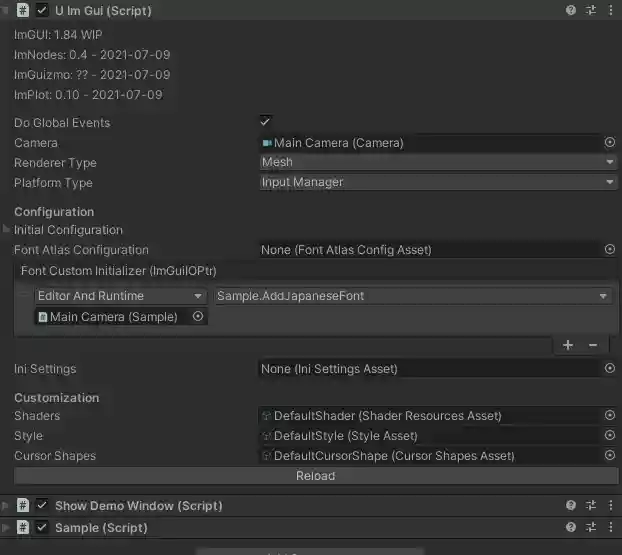Click Renderer Type label

[x=55, y=163]
